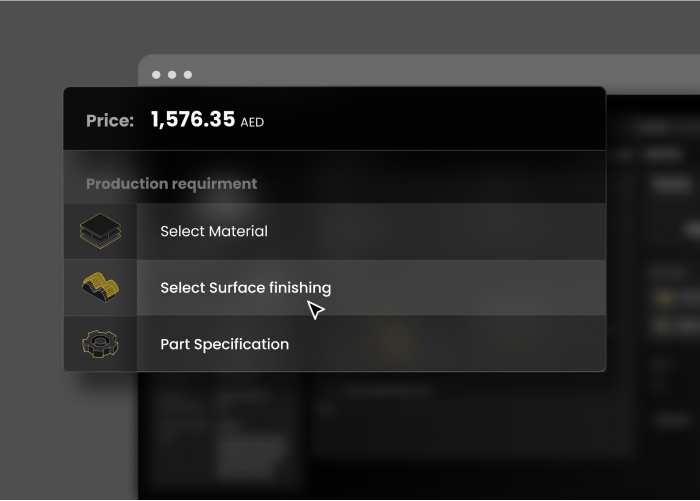Viewport: 700px width, 501px height.
Task: Click the grey window title bar
Action: tap(419, 71)
